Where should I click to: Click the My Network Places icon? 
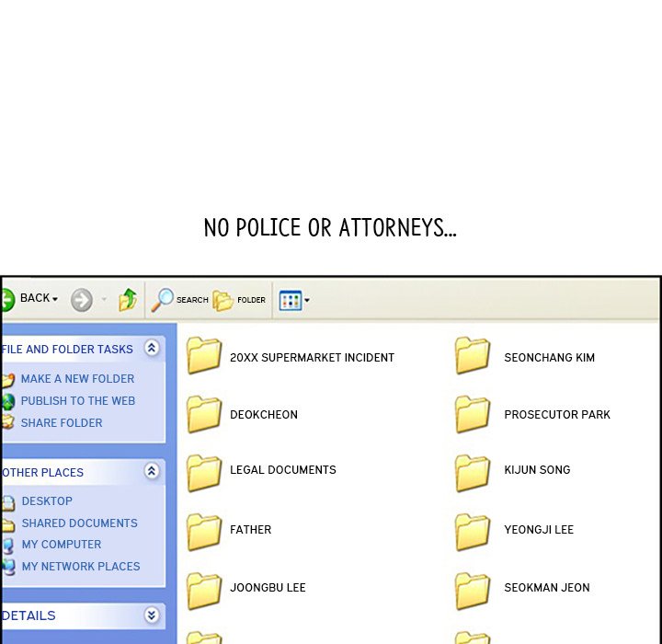[x=8, y=567]
